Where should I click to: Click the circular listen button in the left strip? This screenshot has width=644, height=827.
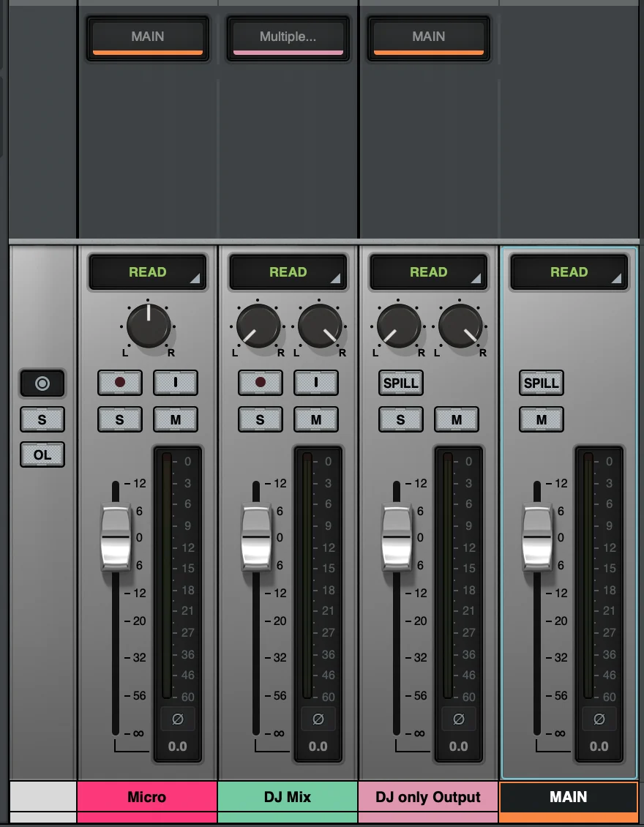point(42,383)
